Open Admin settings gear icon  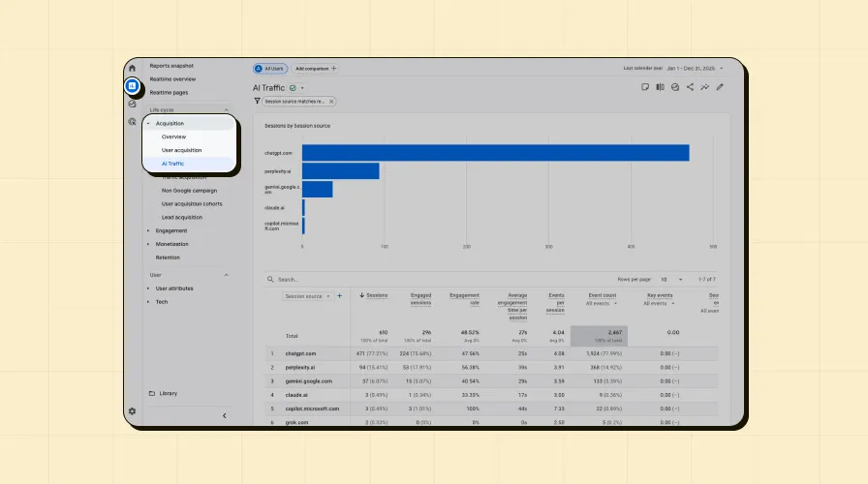coord(132,411)
